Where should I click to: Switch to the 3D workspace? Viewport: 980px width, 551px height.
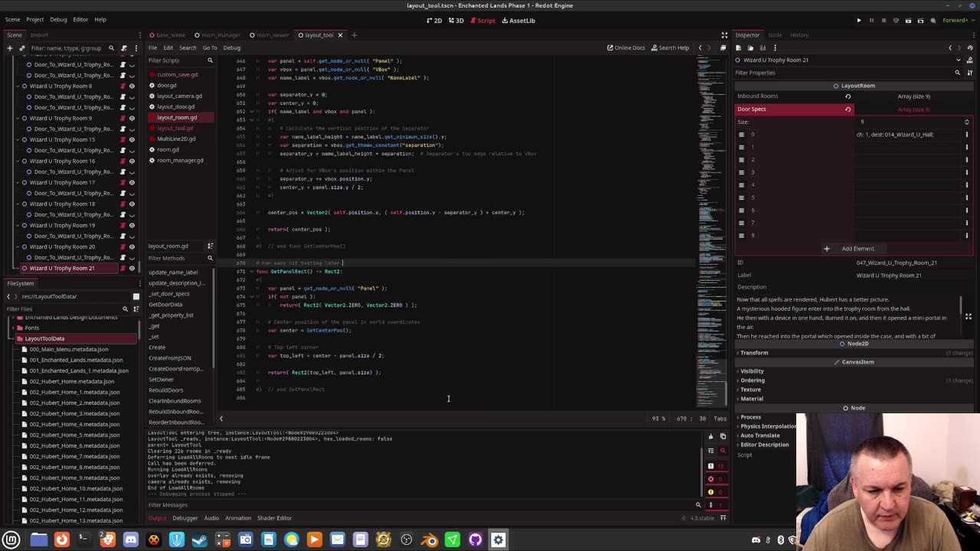[x=456, y=21]
